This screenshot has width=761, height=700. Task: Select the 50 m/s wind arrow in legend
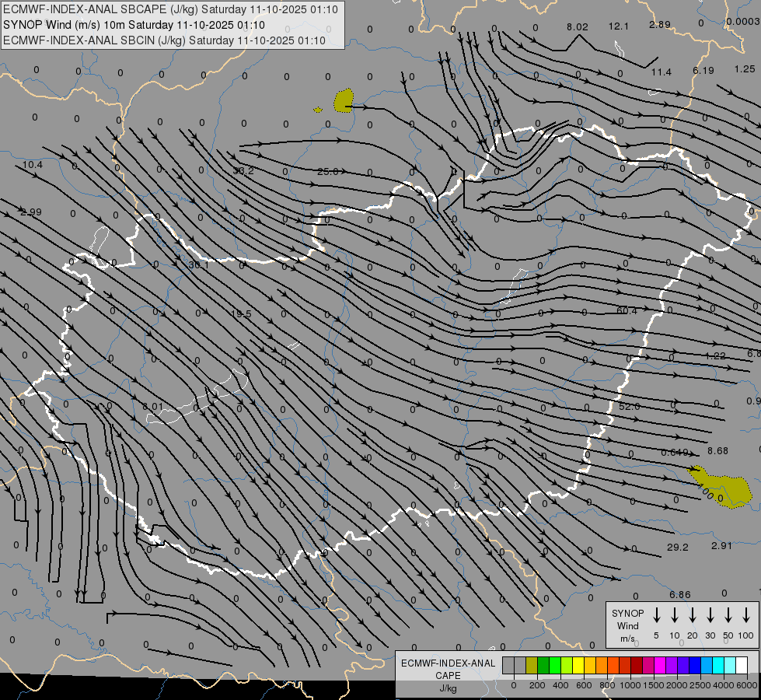pos(728,615)
